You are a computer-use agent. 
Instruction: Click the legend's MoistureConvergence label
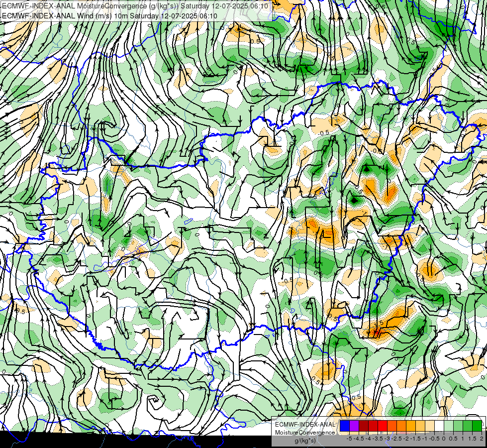tap(305, 433)
